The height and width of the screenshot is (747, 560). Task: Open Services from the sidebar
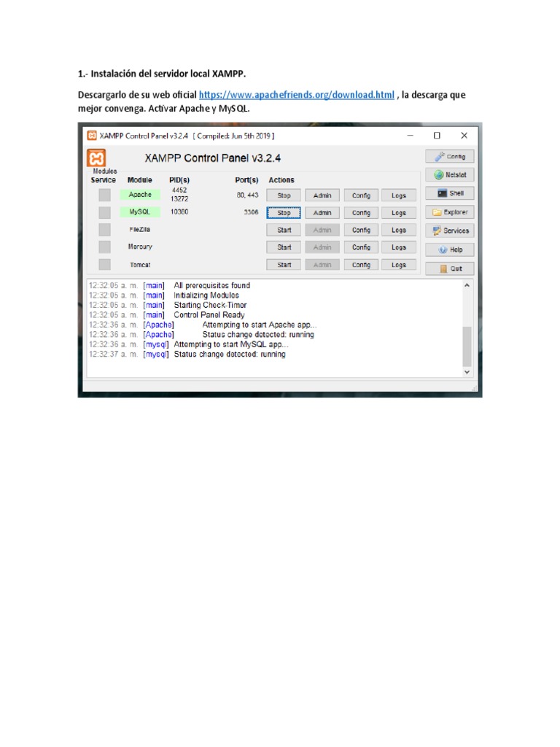tap(449, 231)
